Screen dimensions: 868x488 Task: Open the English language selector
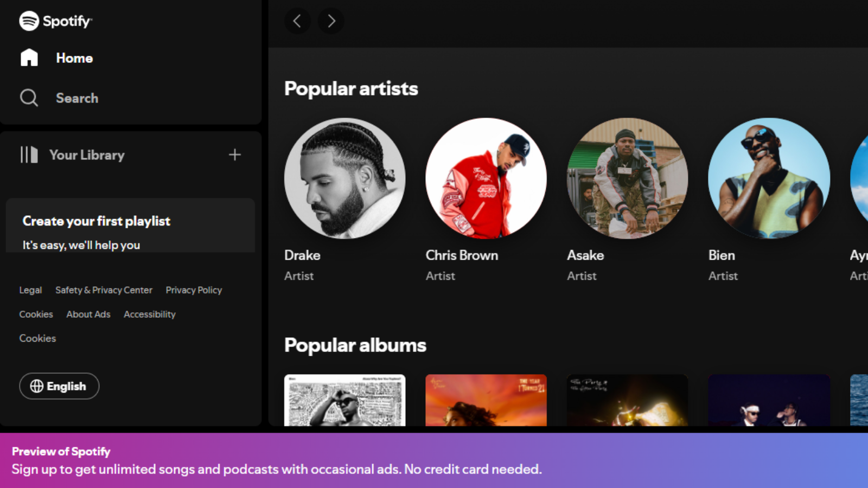coord(59,386)
